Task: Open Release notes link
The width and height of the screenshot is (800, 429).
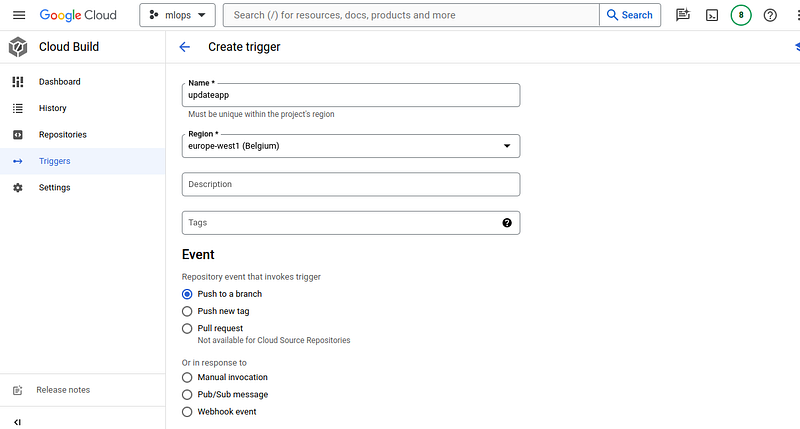Action: [x=63, y=390]
